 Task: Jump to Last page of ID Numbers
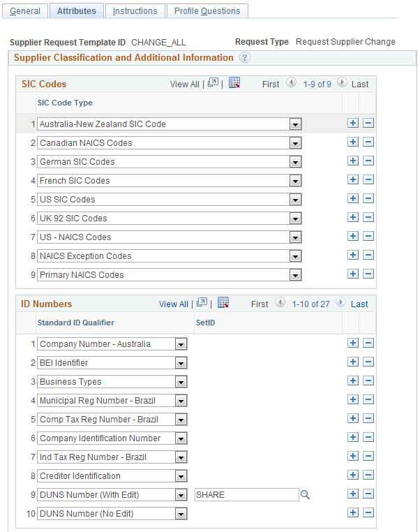[x=359, y=304]
